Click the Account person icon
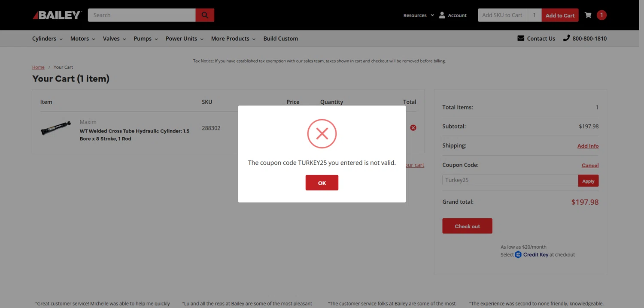644x308 pixels. pyautogui.click(x=442, y=15)
